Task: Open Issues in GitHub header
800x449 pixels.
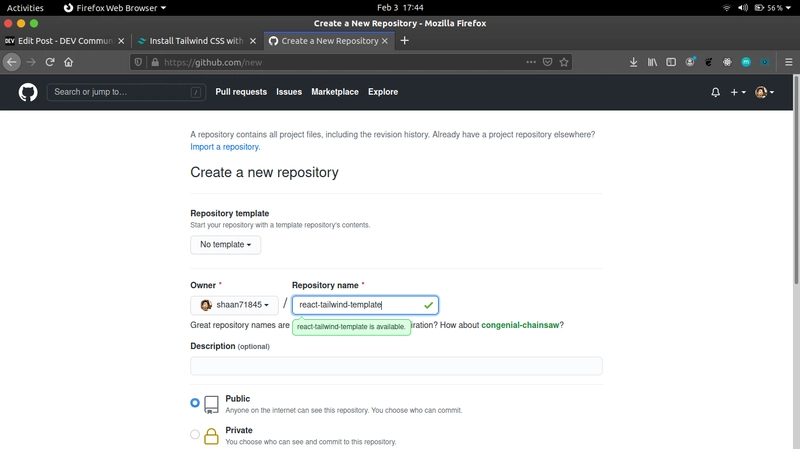Action: (x=289, y=92)
